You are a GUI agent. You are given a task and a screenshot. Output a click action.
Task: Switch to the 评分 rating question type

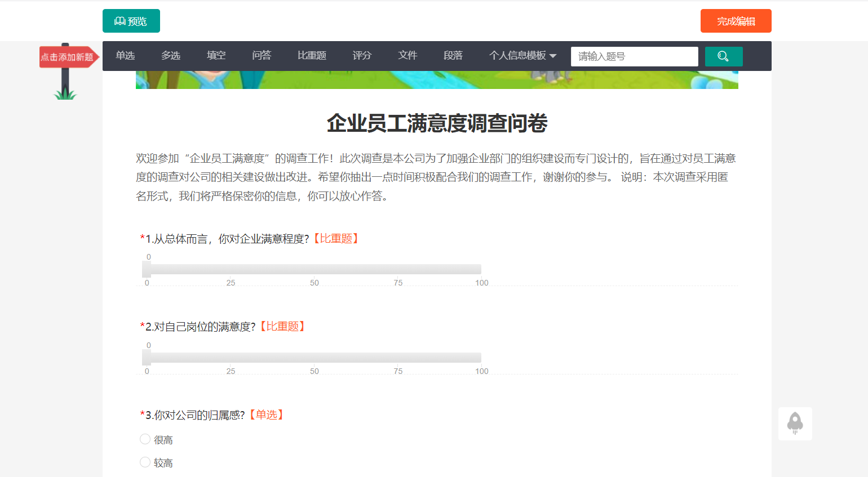click(362, 55)
